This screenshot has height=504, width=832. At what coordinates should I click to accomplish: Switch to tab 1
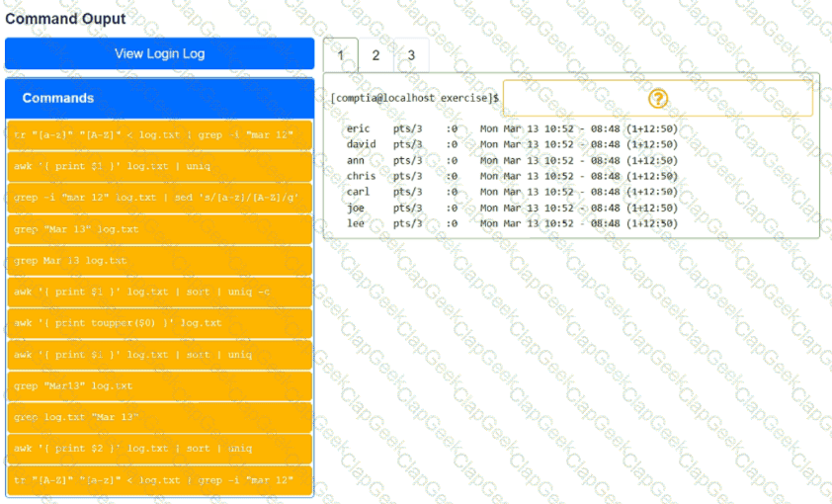340,55
